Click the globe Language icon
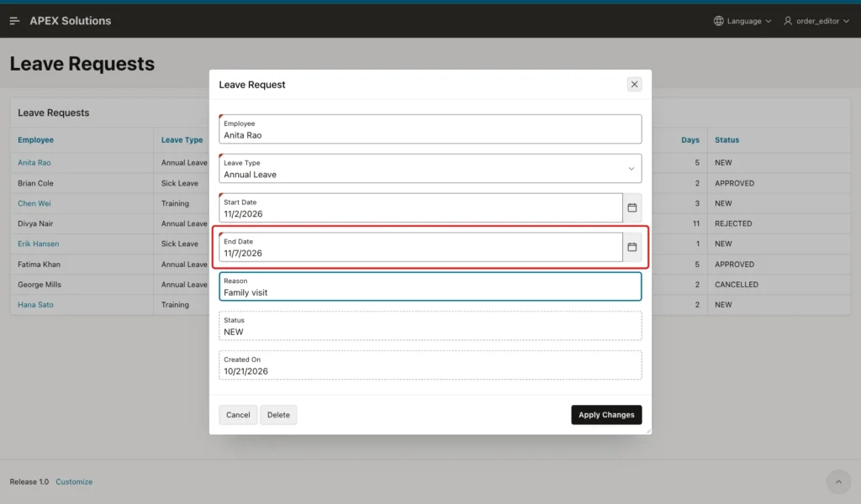This screenshot has height=504, width=861. pos(718,21)
